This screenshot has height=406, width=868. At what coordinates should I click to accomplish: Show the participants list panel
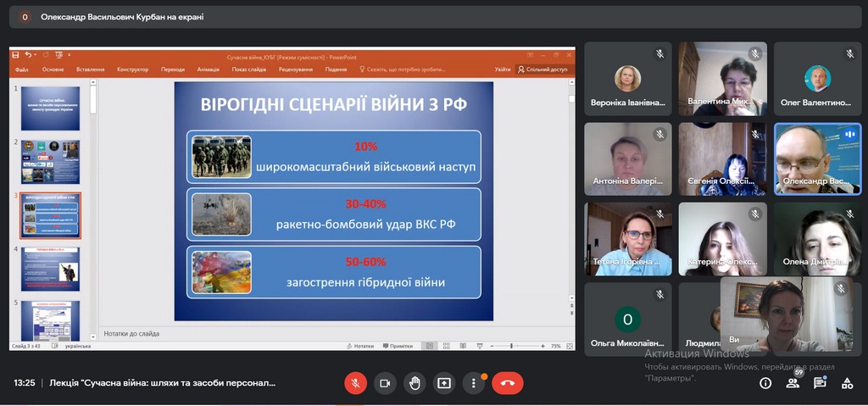[793, 383]
